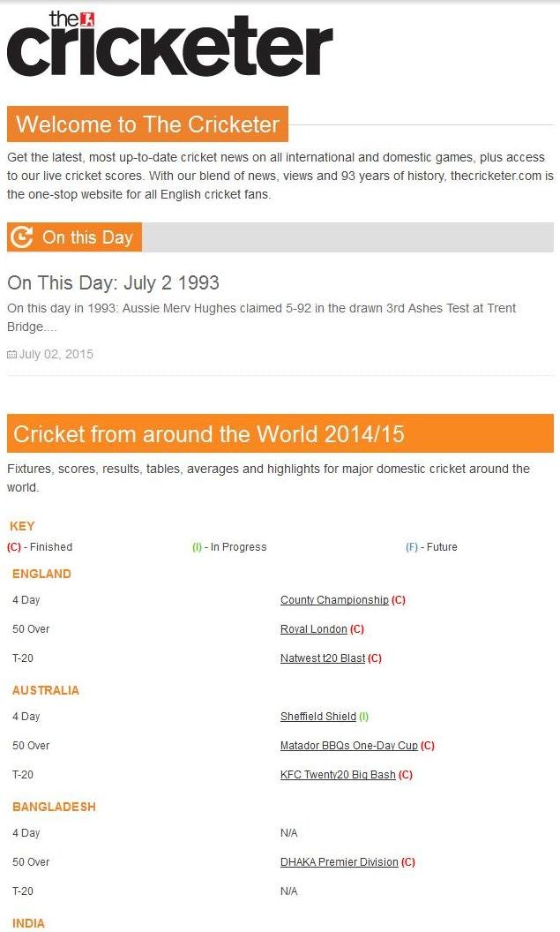Viewport: 560px width, 932px height.
Task: Click the AUSTRALIA section heading
Action: click(x=46, y=690)
